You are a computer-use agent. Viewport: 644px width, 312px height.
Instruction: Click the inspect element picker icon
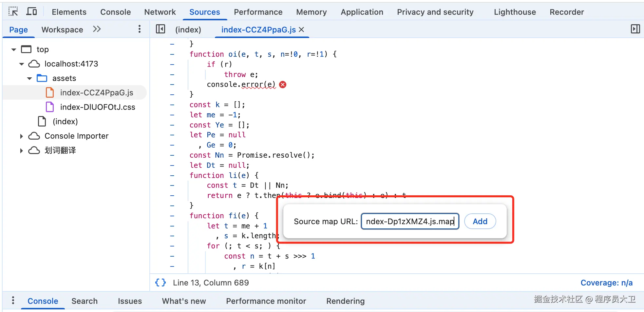13,12
